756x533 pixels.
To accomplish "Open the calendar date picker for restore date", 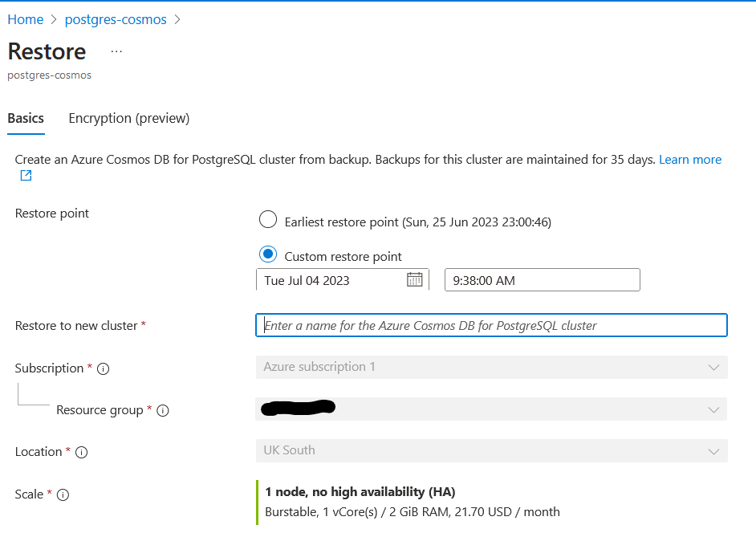I will click(414, 279).
